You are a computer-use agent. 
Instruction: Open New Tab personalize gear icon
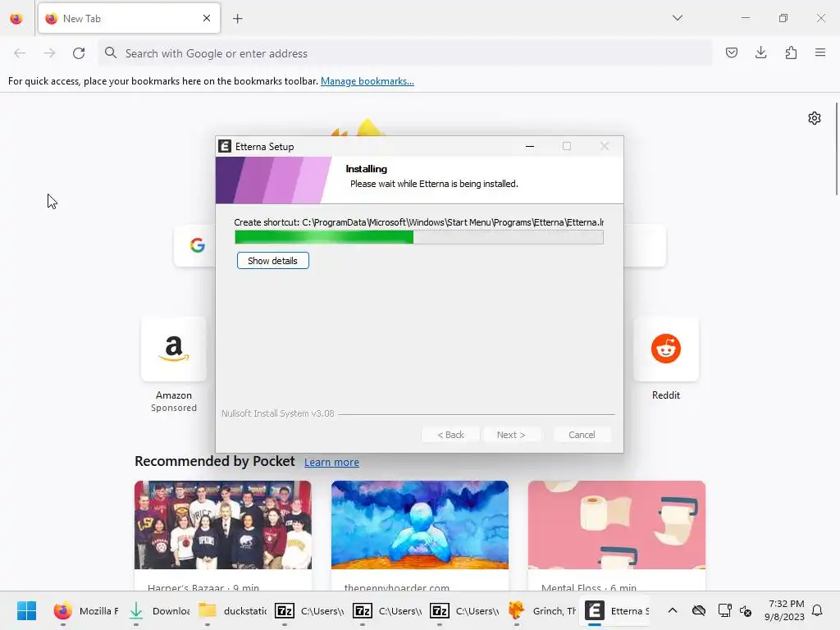[x=815, y=118]
